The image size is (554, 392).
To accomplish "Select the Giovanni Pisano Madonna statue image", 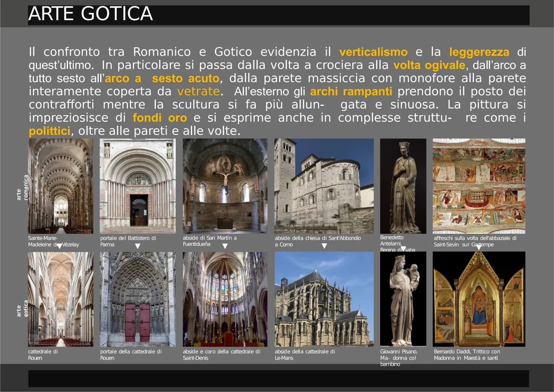I will point(403,299).
